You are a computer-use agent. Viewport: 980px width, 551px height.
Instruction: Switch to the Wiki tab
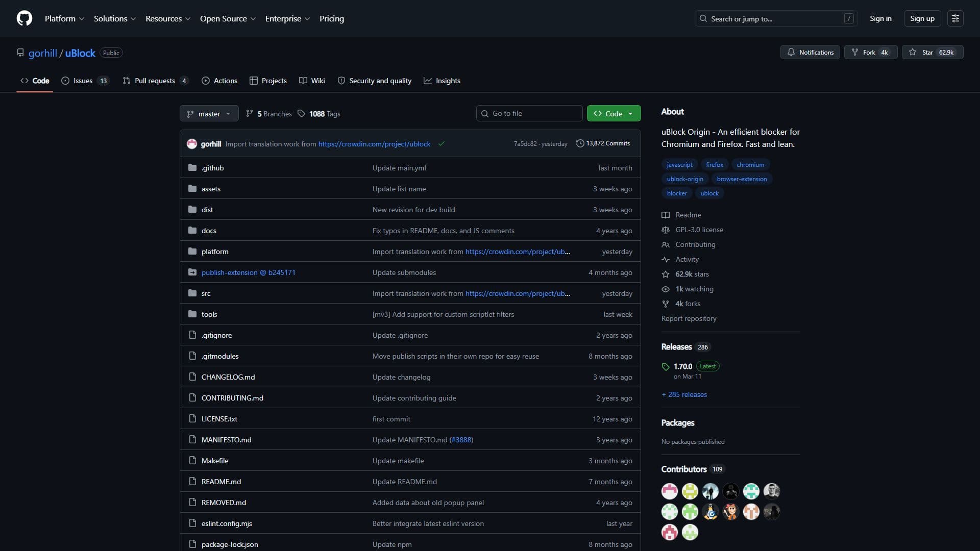tap(312, 81)
